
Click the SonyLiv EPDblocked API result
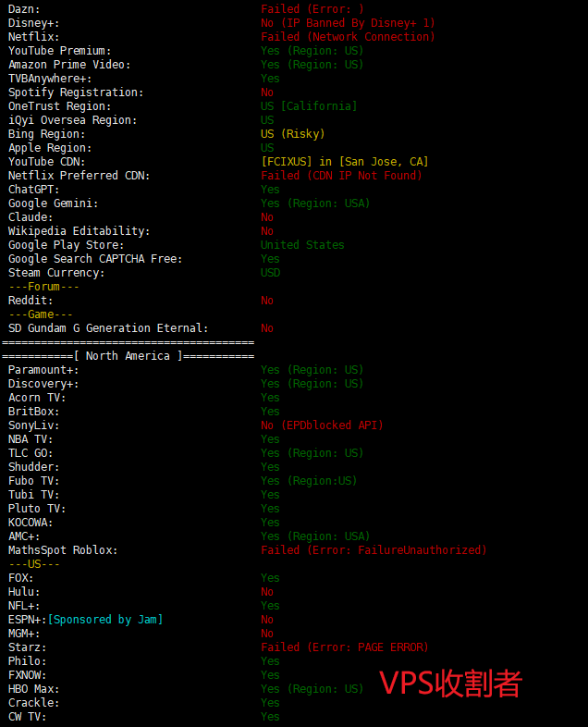[322, 425]
